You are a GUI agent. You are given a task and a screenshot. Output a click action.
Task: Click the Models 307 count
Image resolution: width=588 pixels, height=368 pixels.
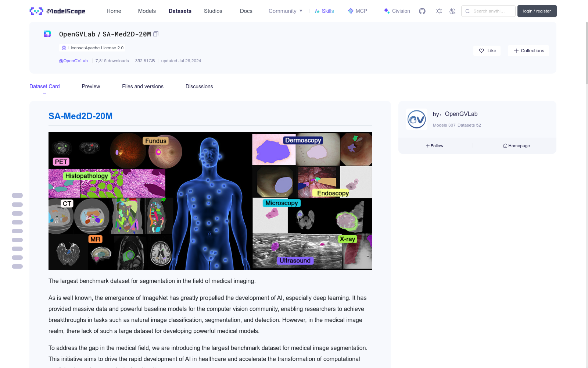(444, 125)
